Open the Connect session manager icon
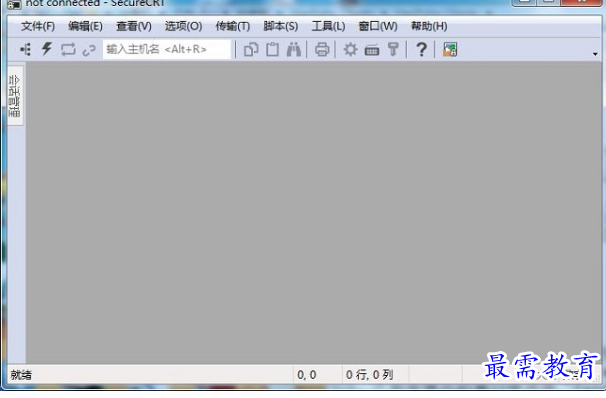606x398 pixels. point(26,49)
